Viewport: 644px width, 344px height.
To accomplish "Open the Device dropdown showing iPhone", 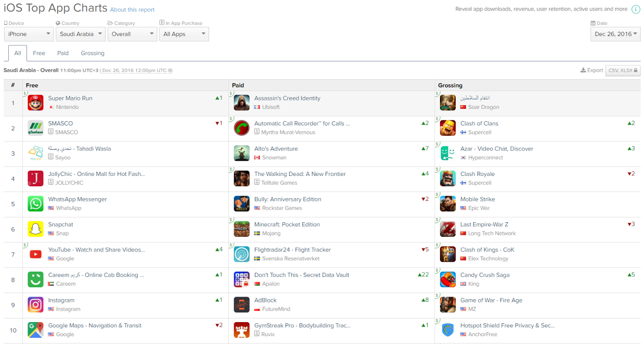I will click(29, 34).
